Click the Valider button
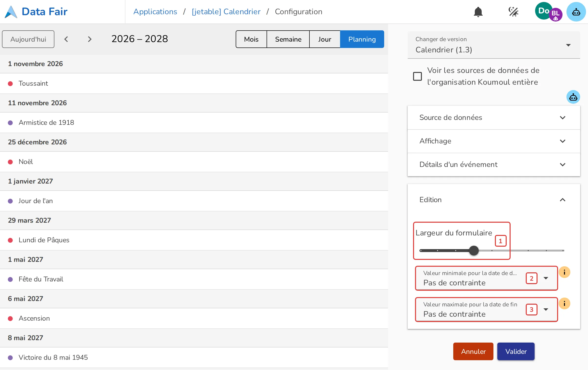Viewport: 588px width, 370px height. (516, 351)
